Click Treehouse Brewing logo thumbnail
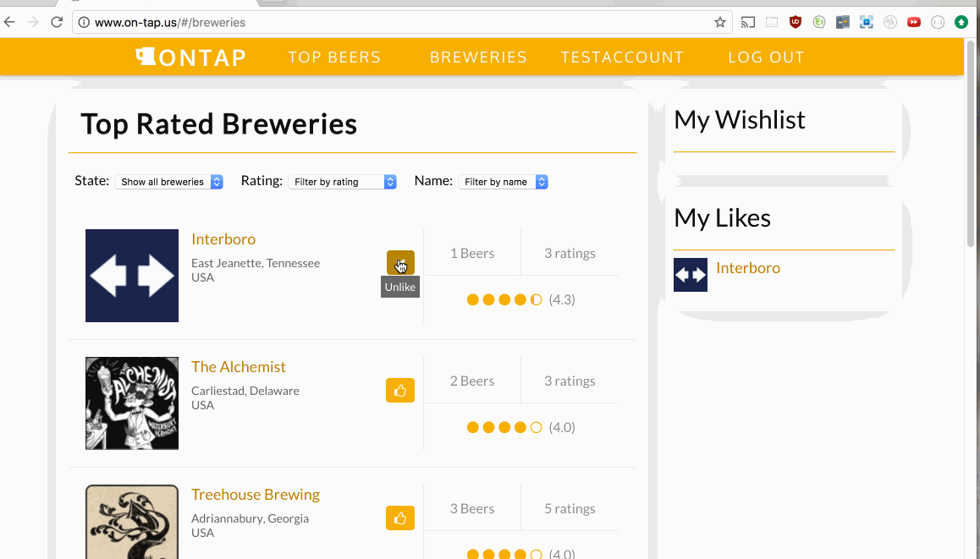This screenshot has width=980, height=559. tap(132, 522)
